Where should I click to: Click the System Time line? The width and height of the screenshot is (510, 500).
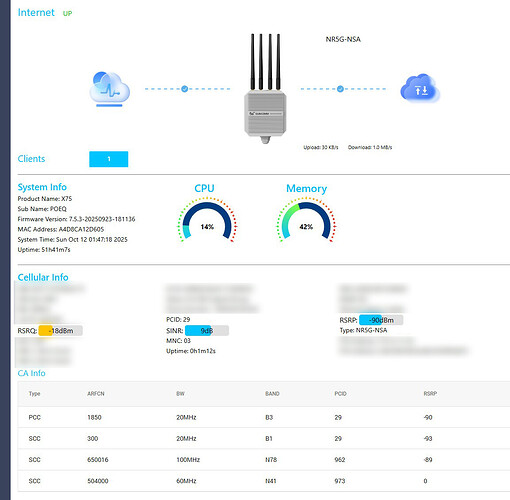pyautogui.click(x=72, y=239)
